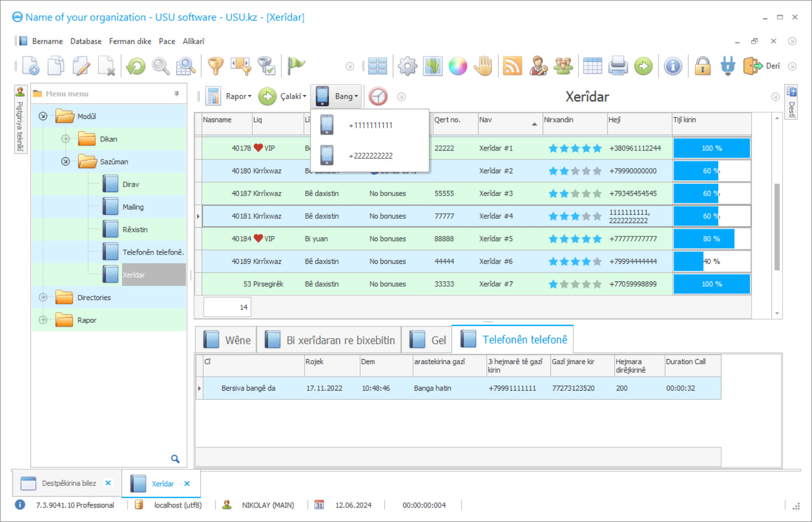Click the green refresh arrow toolbar icon
This screenshot has width=812, height=522.
pyautogui.click(x=136, y=66)
